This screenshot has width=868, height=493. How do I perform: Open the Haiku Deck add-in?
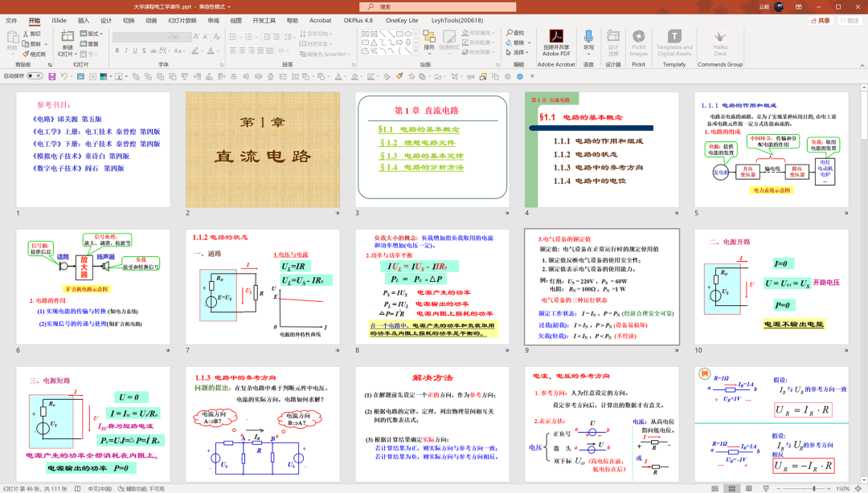tap(719, 43)
